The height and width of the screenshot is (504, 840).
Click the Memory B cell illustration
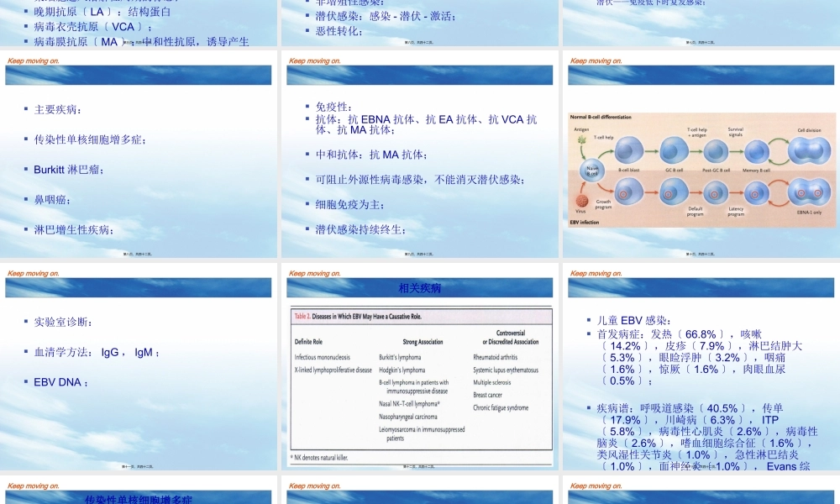coord(755,152)
